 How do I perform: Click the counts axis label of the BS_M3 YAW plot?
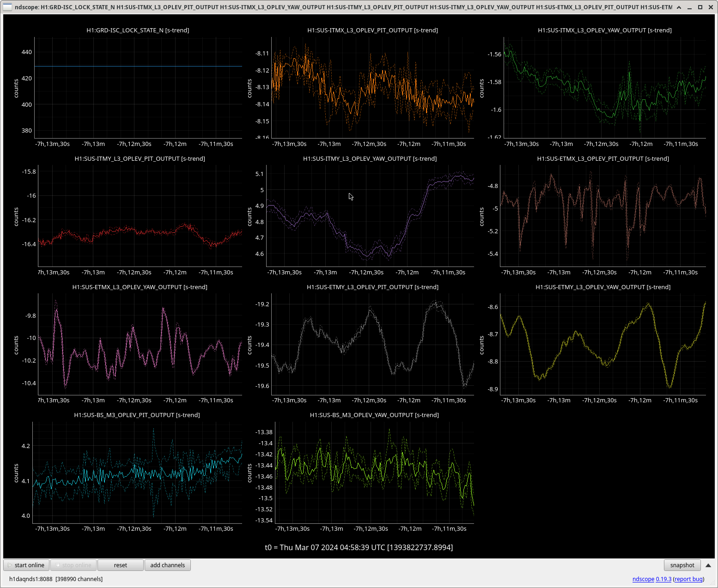pyautogui.click(x=249, y=473)
